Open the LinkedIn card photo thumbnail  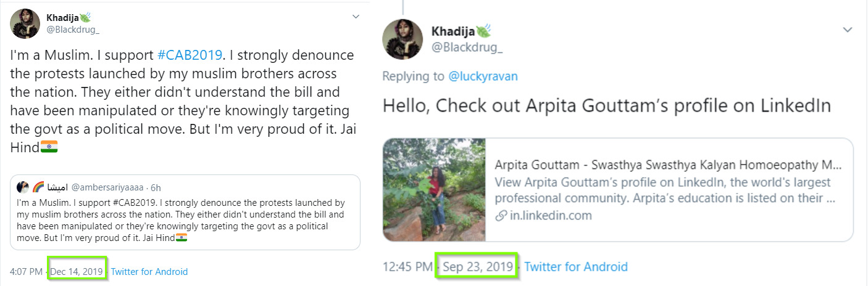tap(435, 189)
